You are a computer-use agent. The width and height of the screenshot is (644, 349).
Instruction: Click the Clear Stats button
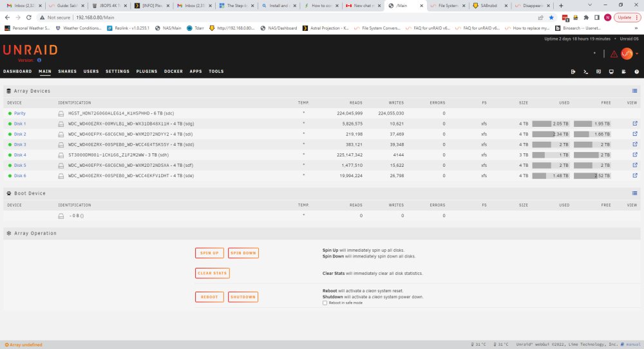(x=213, y=273)
